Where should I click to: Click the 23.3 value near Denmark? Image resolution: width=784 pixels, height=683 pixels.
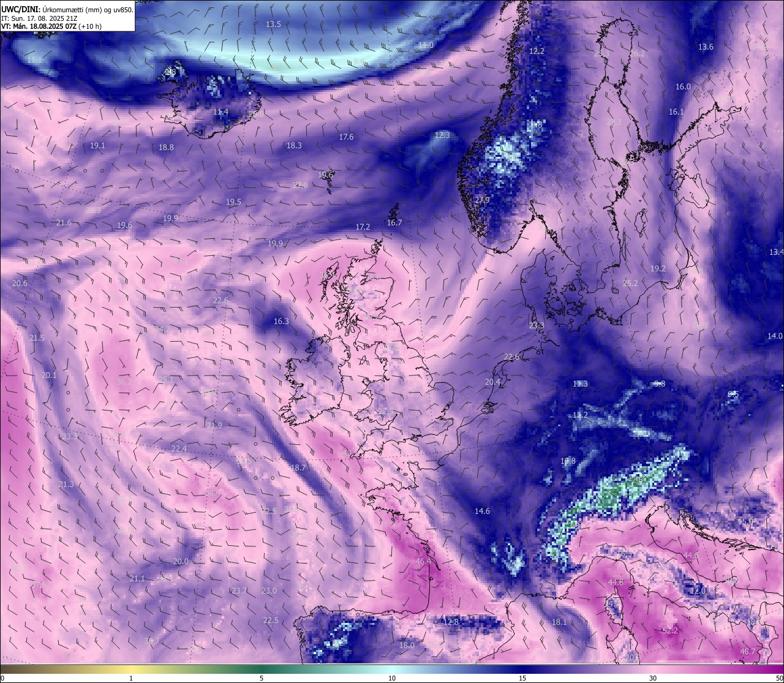coord(537,325)
